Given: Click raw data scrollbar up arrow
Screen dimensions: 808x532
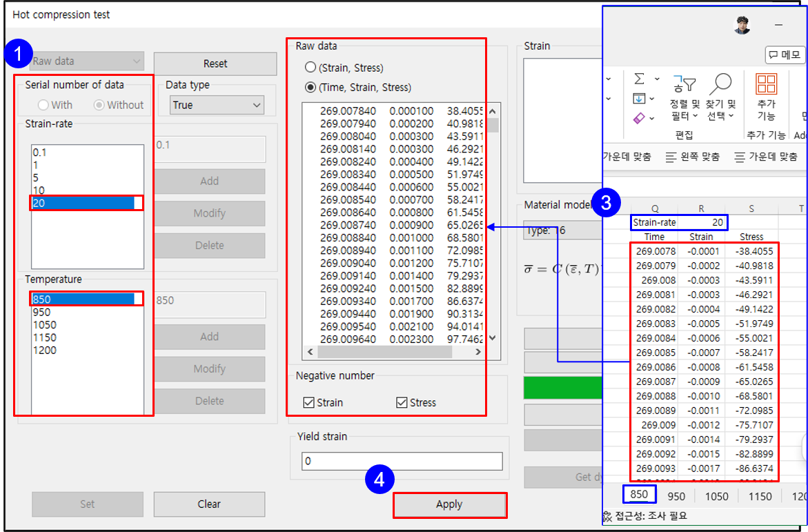Looking at the screenshot, I should click(493, 111).
